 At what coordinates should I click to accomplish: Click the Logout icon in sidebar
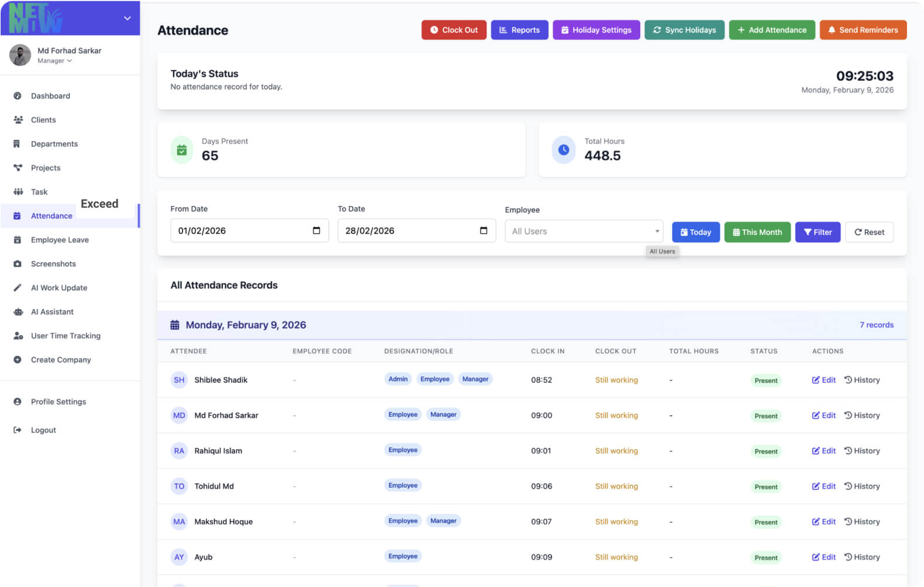click(x=18, y=430)
